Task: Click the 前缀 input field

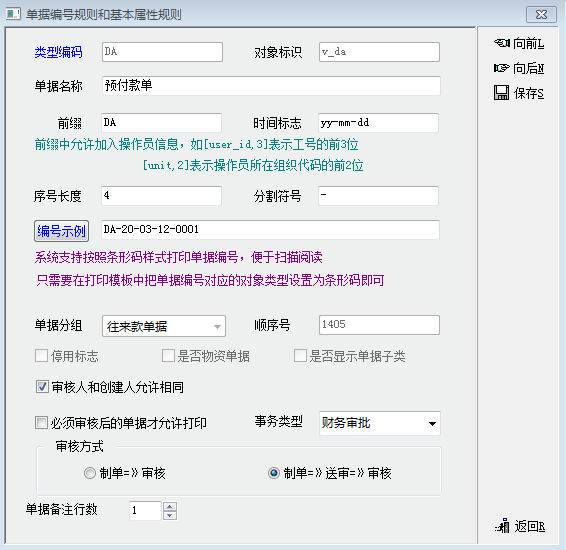Action: tap(161, 123)
